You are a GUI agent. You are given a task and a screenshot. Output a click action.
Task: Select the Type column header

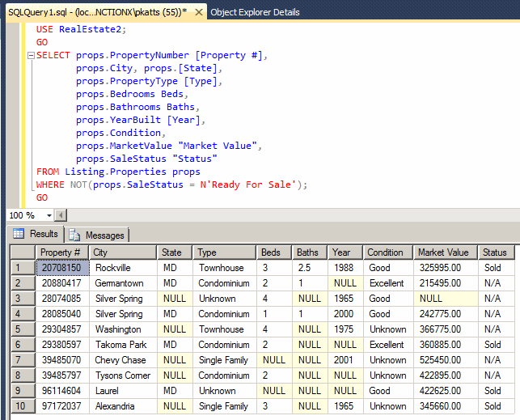pos(225,252)
